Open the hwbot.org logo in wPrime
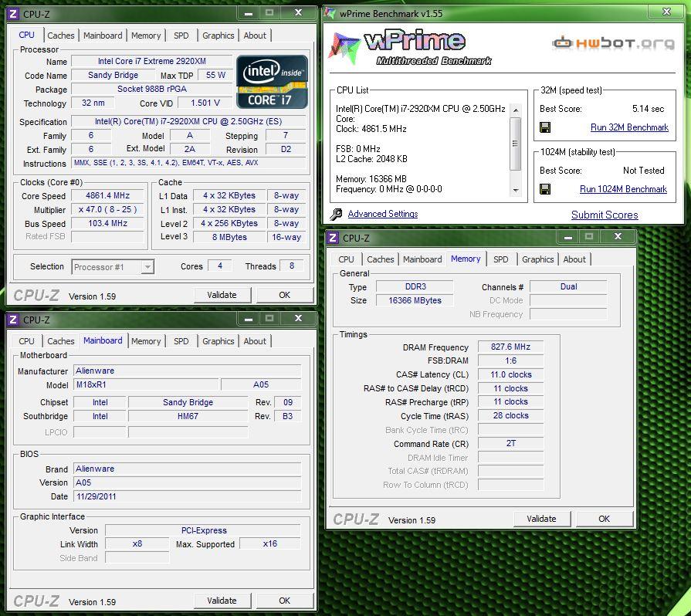Viewport: 691px width, 616px height. (x=614, y=42)
